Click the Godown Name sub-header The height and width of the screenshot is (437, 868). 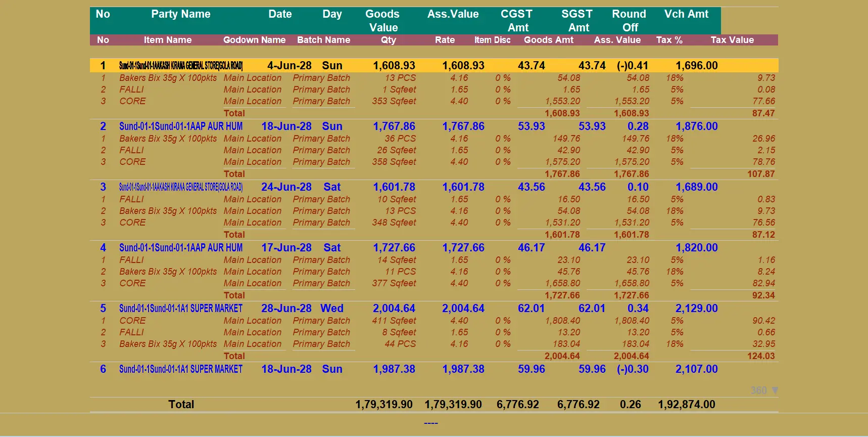tap(254, 40)
